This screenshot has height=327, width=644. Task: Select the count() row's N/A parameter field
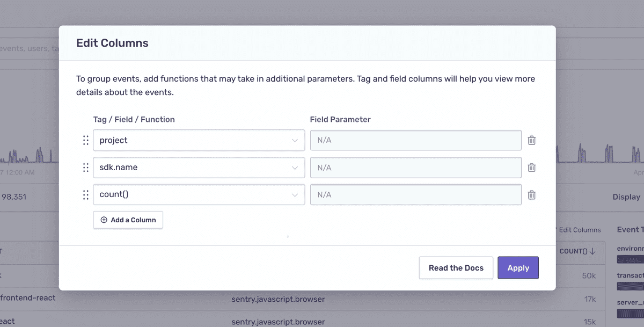[x=416, y=195]
